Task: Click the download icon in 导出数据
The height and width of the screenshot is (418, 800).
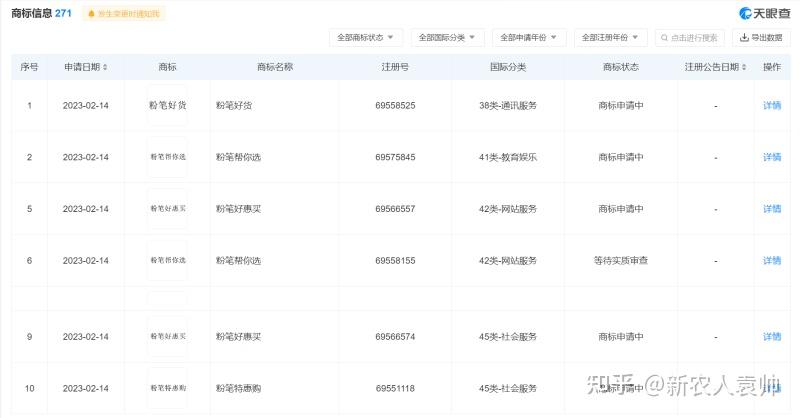Action: [x=744, y=37]
